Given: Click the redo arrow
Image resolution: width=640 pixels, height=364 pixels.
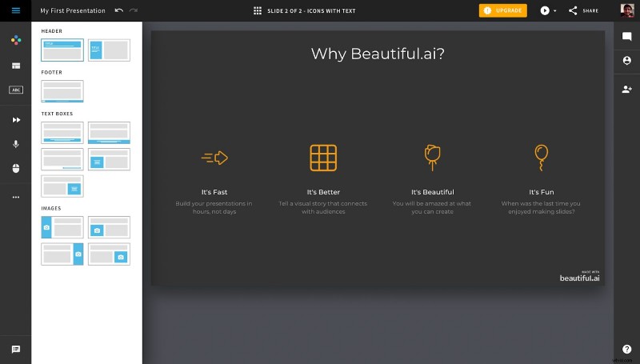Looking at the screenshot, I should [x=134, y=10].
